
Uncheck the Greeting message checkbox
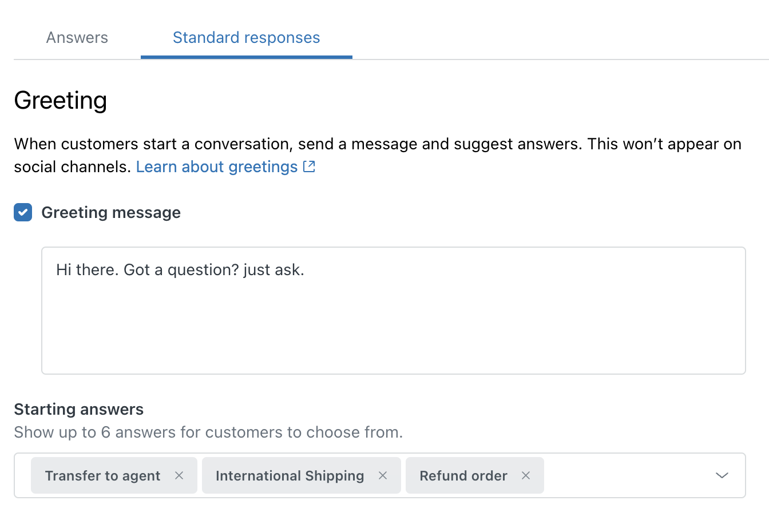click(23, 212)
